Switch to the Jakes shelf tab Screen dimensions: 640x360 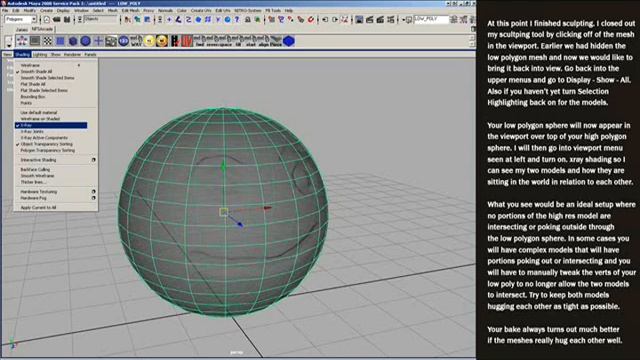[x=22, y=29]
